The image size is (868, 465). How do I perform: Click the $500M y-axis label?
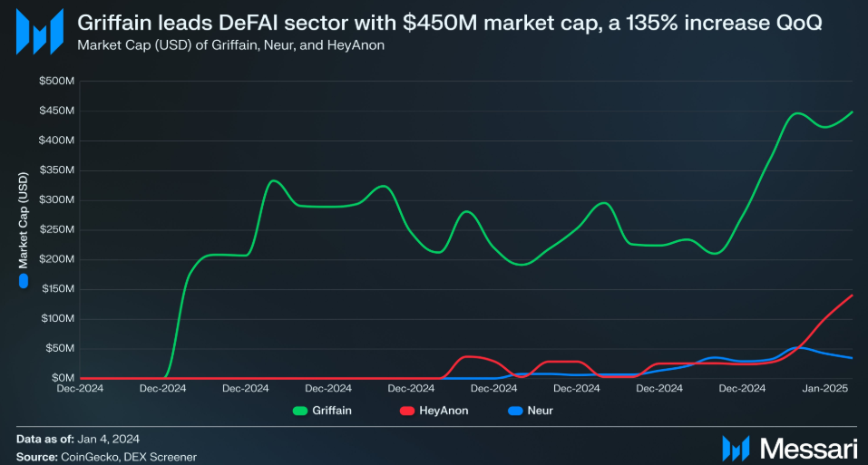click(56, 81)
